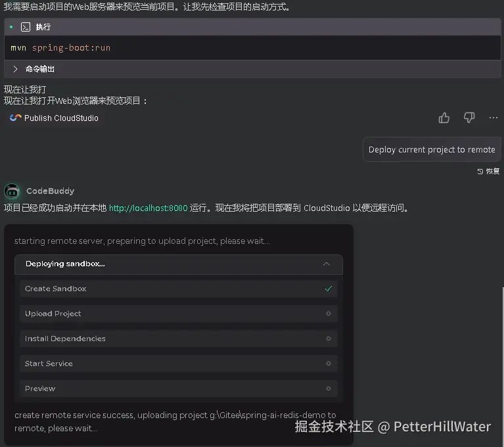Open the three-dot more options menu
The height and width of the screenshot is (447, 504).
click(493, 118)
